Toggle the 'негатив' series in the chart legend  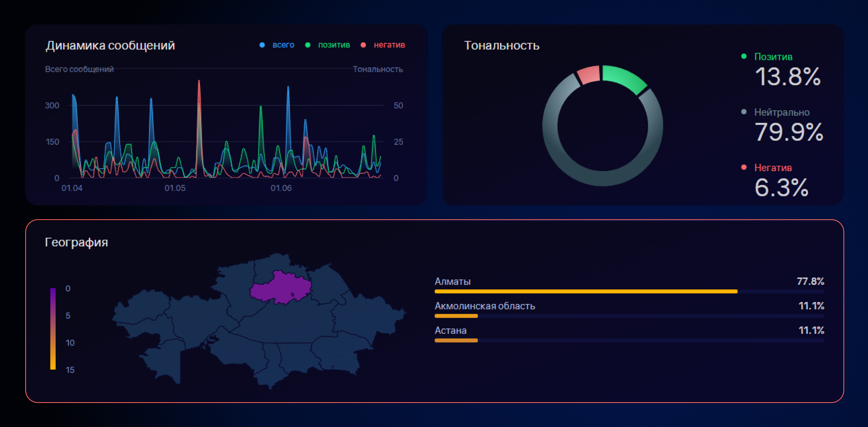point(383,45)
